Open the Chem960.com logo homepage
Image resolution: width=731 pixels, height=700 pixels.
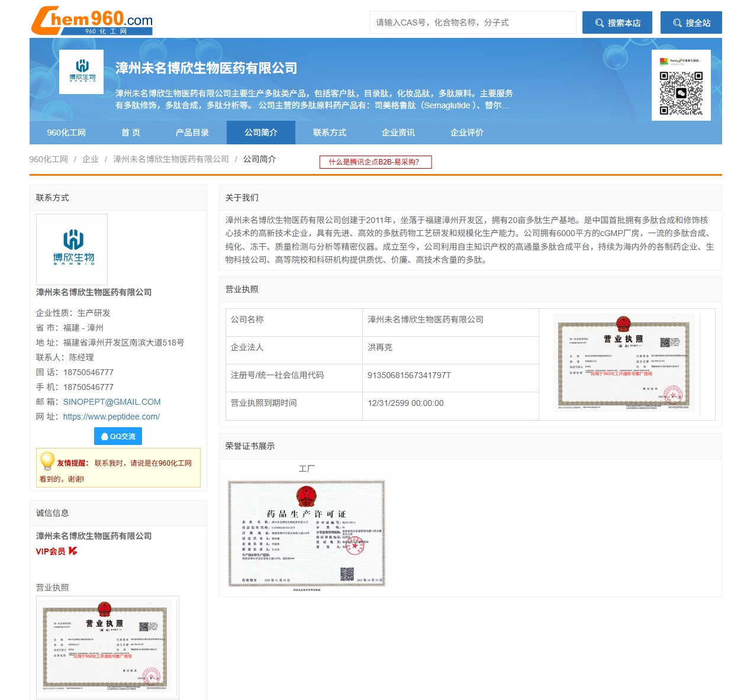click(x=92, y=21)
